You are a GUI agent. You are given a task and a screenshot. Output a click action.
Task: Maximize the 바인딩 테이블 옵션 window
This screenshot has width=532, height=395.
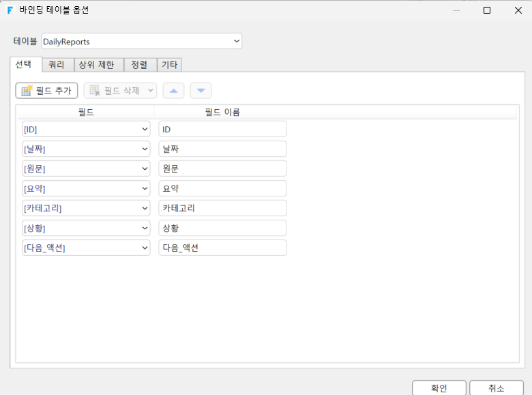[487, 10]
